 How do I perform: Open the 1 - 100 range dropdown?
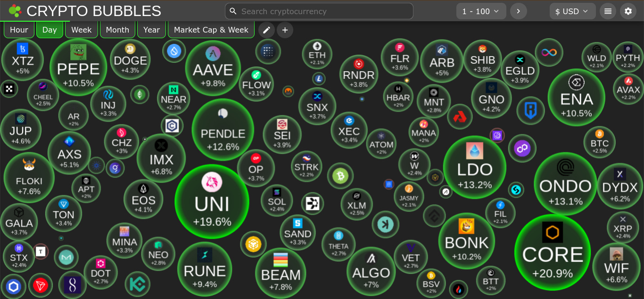[481, 11]
